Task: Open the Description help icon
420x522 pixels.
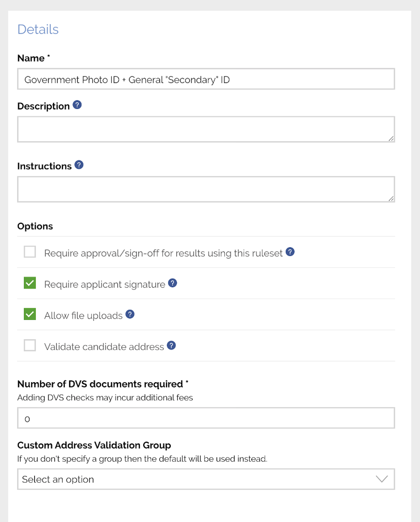Action: click(x=77, y=105)
